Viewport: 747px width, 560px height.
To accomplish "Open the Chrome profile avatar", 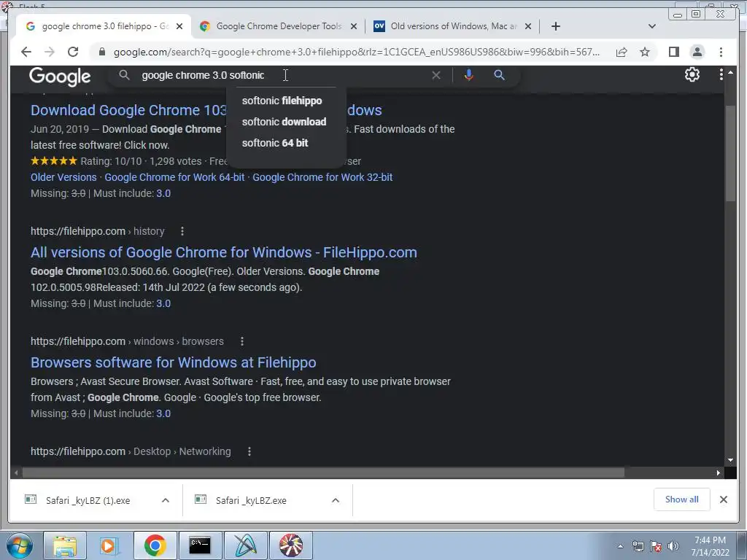I will [x=697, y=52].
